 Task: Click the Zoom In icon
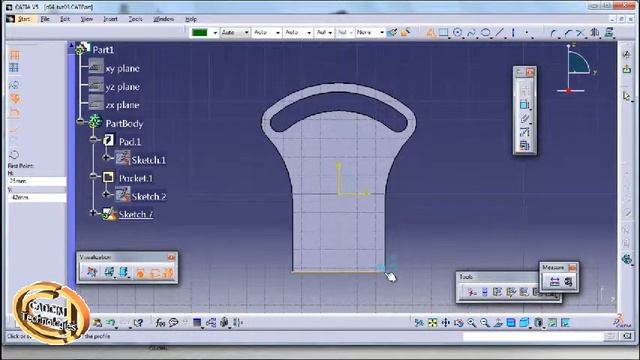pos(471,323)
